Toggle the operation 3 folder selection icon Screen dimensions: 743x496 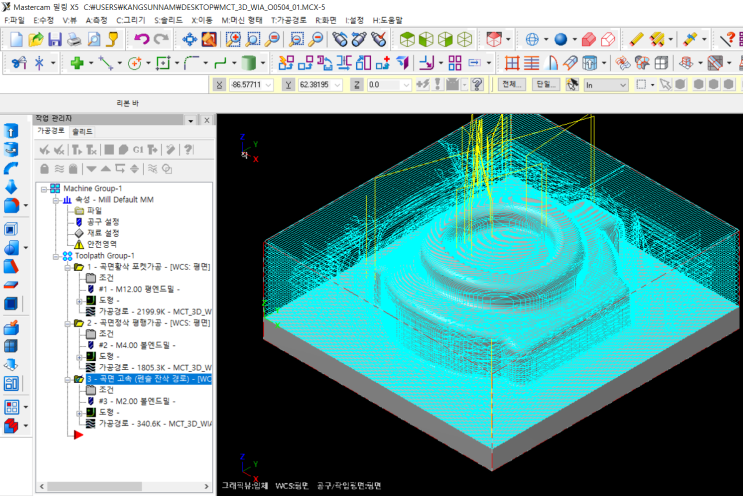77,380
